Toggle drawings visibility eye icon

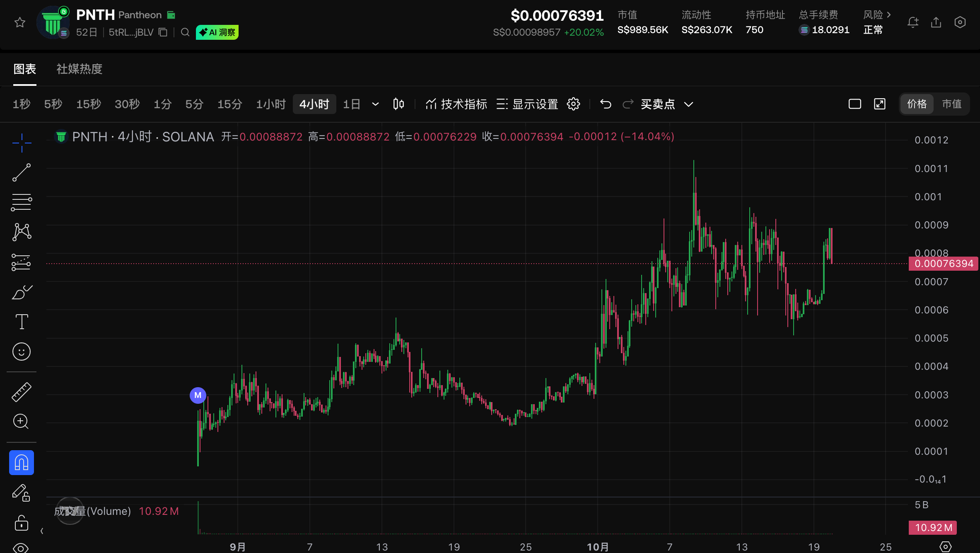tap(21, 547)
